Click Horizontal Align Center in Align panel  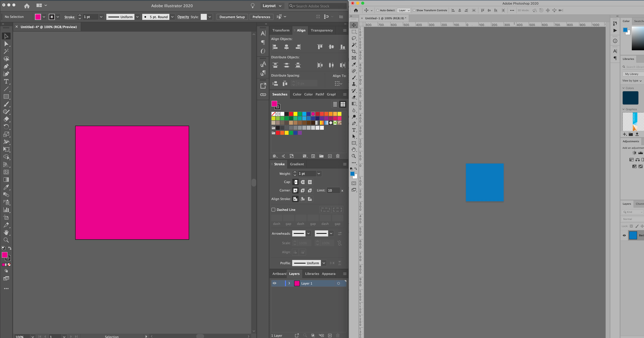coord(286,47)
